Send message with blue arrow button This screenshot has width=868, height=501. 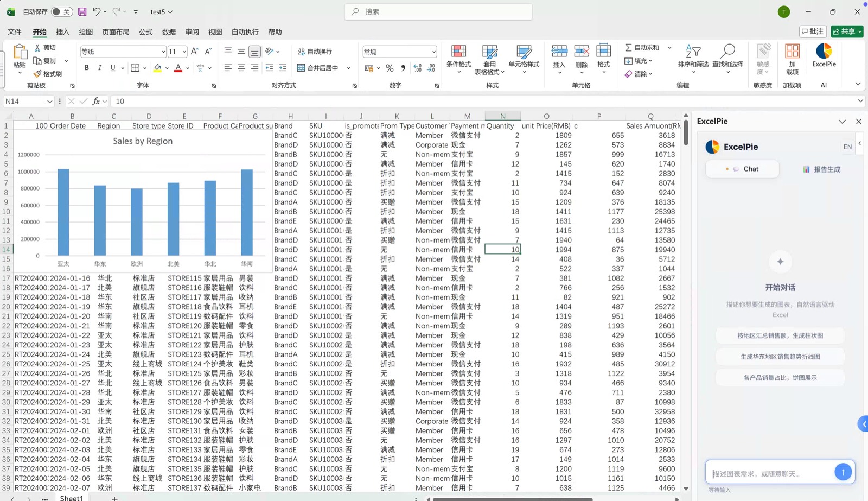pos(843,472)
